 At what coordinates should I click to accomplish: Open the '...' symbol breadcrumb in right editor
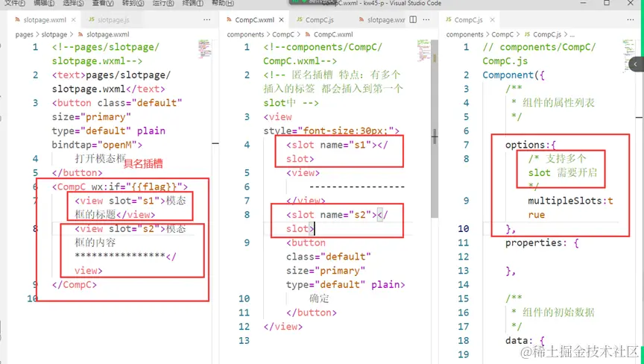(572, 34)
